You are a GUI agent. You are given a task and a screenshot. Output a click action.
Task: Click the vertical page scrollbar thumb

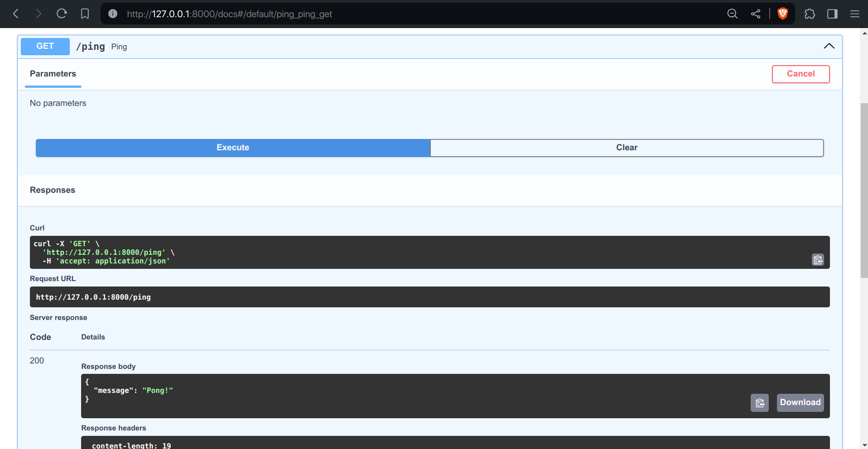tap(864, 190)
